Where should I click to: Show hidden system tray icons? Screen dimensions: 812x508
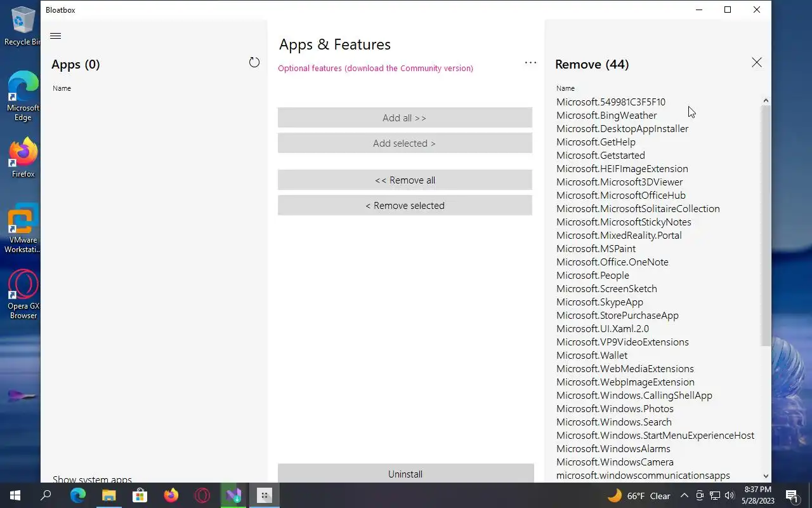tap(684, 496)
